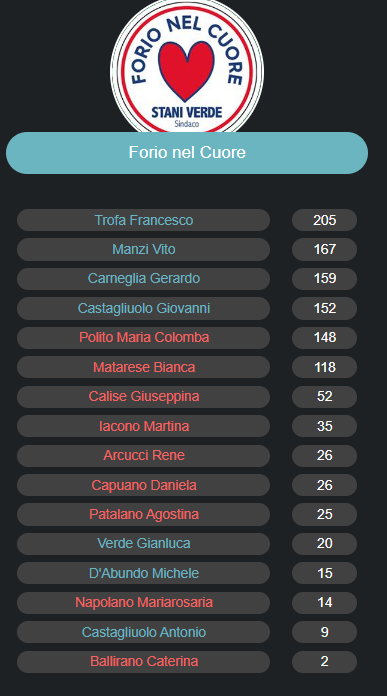
Task: Click Carneglia Gerardo name pill
Action: [x=143, y=279]
